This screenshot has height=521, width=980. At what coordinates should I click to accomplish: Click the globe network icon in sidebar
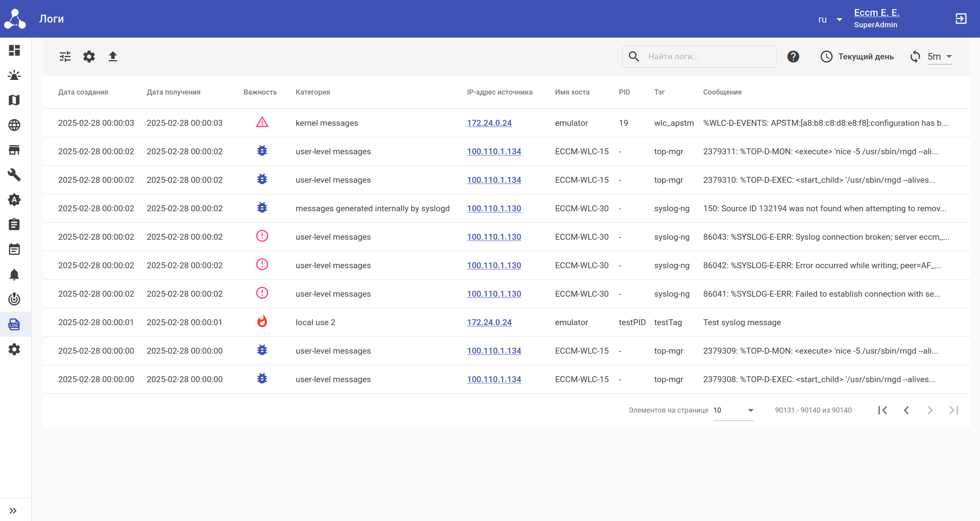[14, 125]
